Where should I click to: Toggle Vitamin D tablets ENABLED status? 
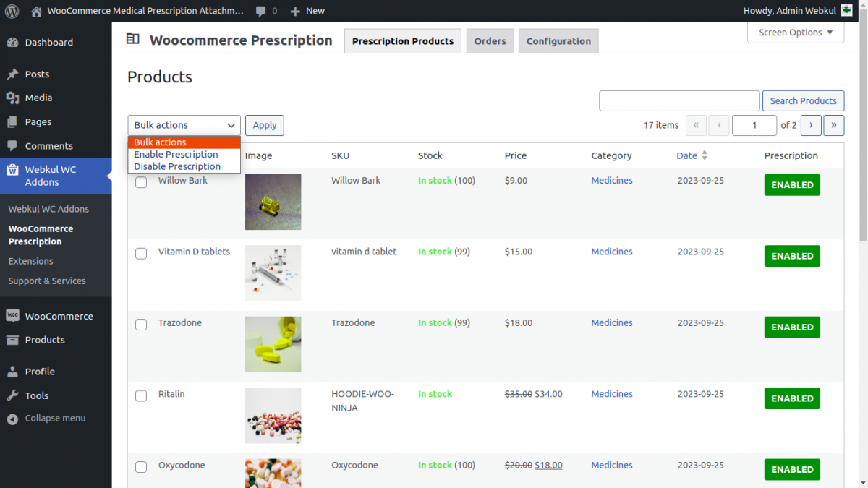[792, 256]
